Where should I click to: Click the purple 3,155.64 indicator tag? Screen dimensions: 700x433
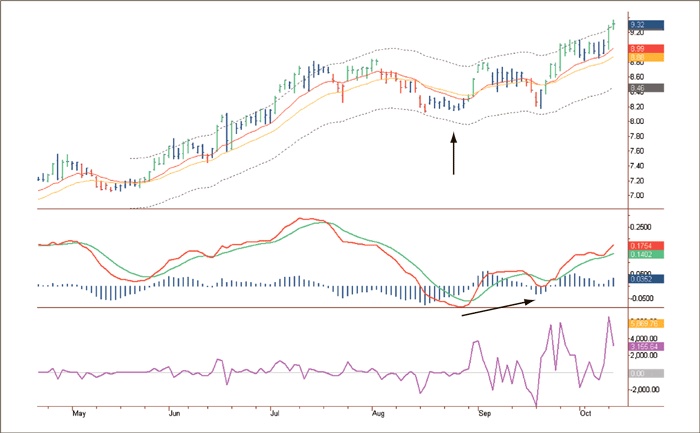click(642, 346)
